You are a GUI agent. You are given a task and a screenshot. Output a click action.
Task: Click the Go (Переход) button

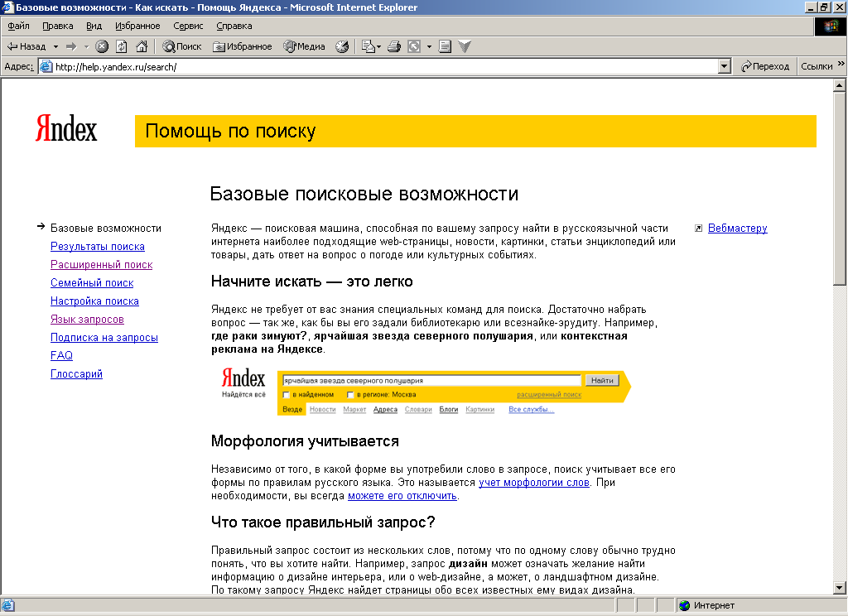765,66
